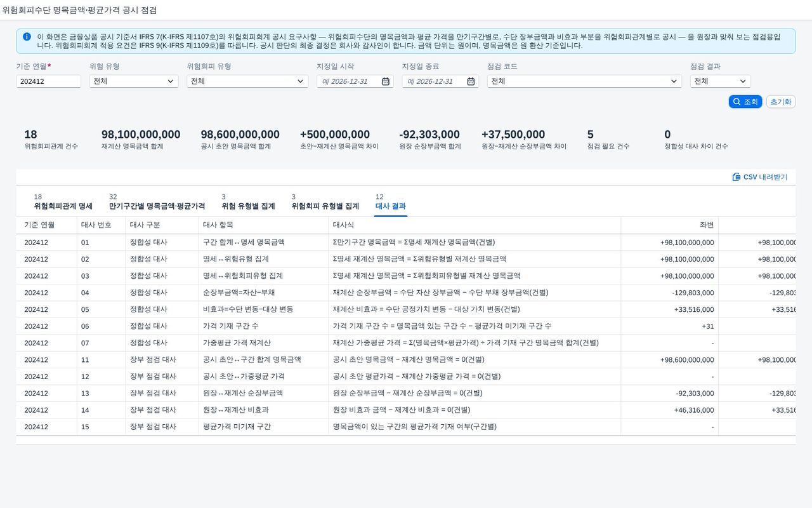
Task: Click the 공시 초안↔구간 합계 명목금액 cell
Action: point(264,360)
